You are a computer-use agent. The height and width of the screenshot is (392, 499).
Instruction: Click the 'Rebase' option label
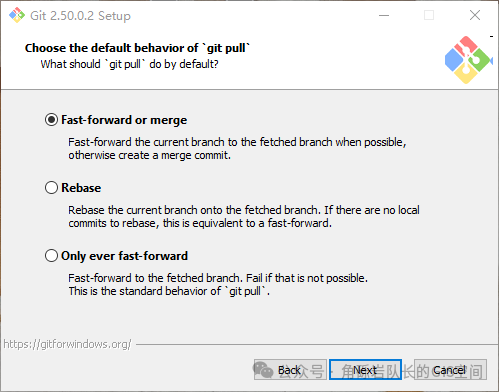tap(81, 188)
